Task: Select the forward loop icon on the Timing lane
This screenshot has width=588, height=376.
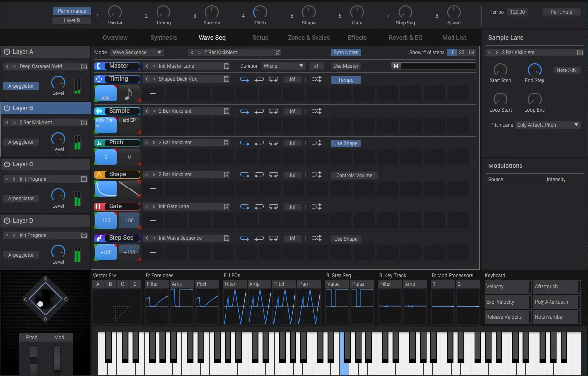Action: (245, 79)
